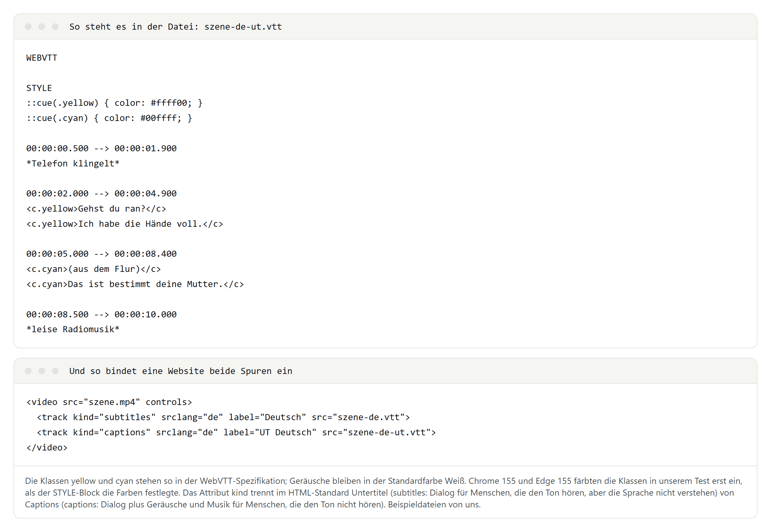
Task: Click timestamp 00:00:00.500 --> 00:00:01.900
Action: [x=101, y=149]
